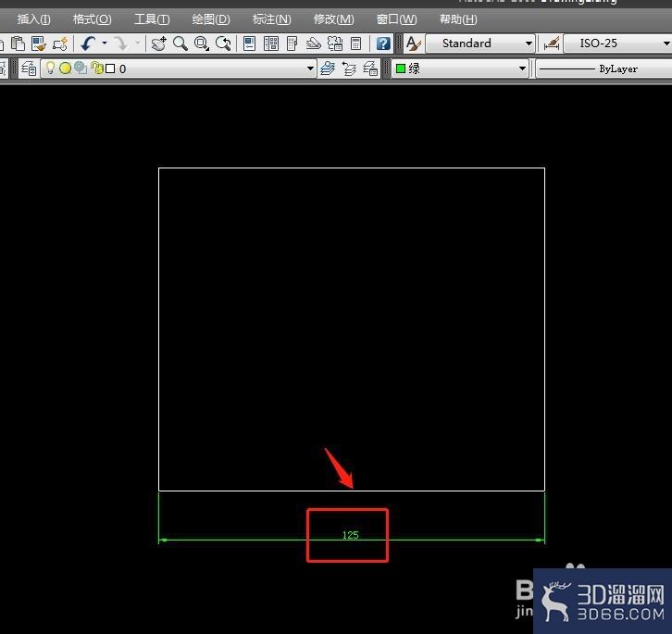Toggle layer 0 viewport freeze icon
The image size is (672, 634).
click(81, 68)
